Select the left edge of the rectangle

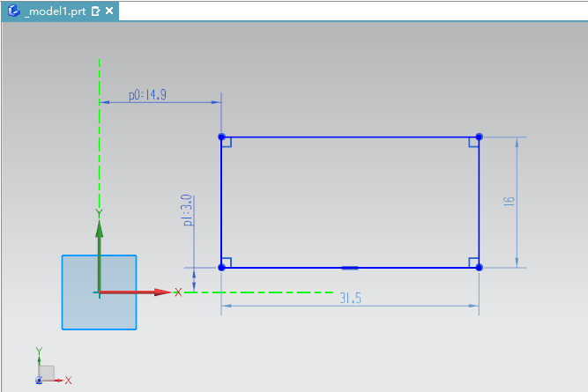221,202
